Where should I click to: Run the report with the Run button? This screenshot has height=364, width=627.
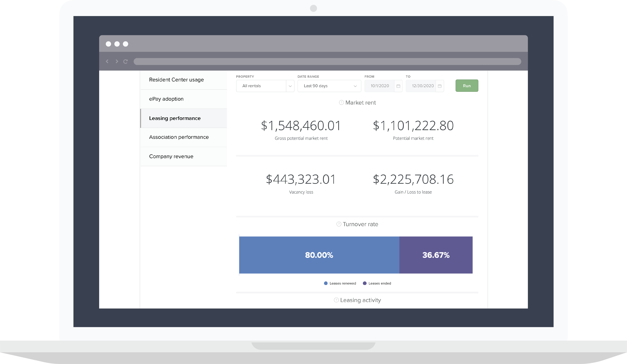pos(467,86)
